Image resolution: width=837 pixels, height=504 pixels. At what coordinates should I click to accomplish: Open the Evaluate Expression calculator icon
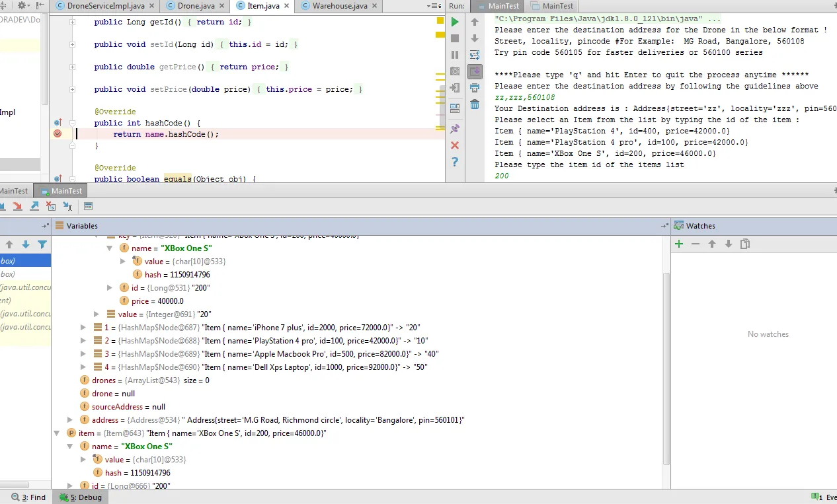click(89, 207)
